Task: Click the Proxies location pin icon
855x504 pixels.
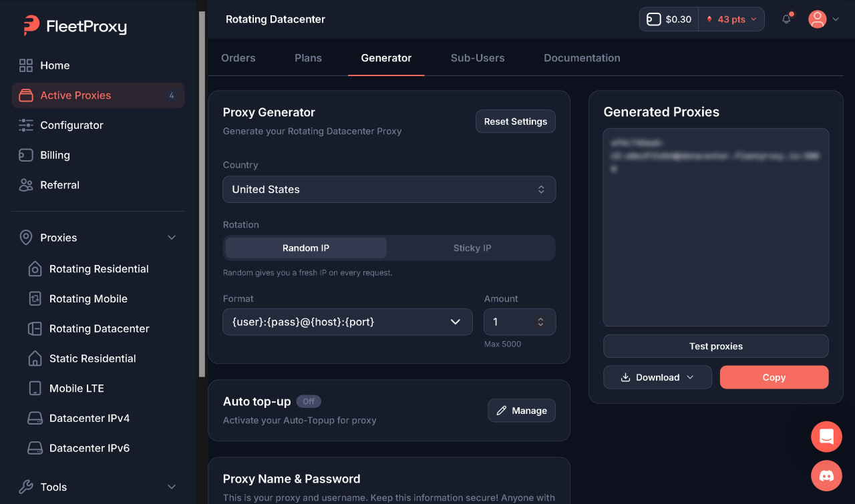Action: 26,238
